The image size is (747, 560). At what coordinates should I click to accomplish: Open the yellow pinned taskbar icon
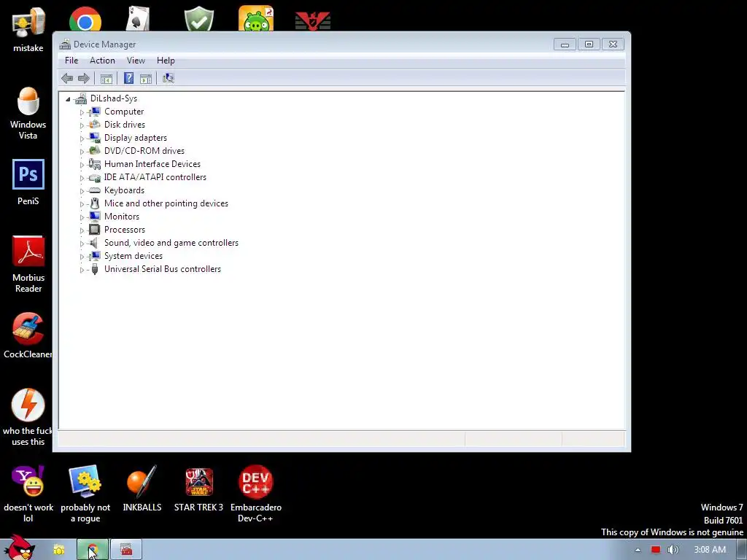coord(59,550)
